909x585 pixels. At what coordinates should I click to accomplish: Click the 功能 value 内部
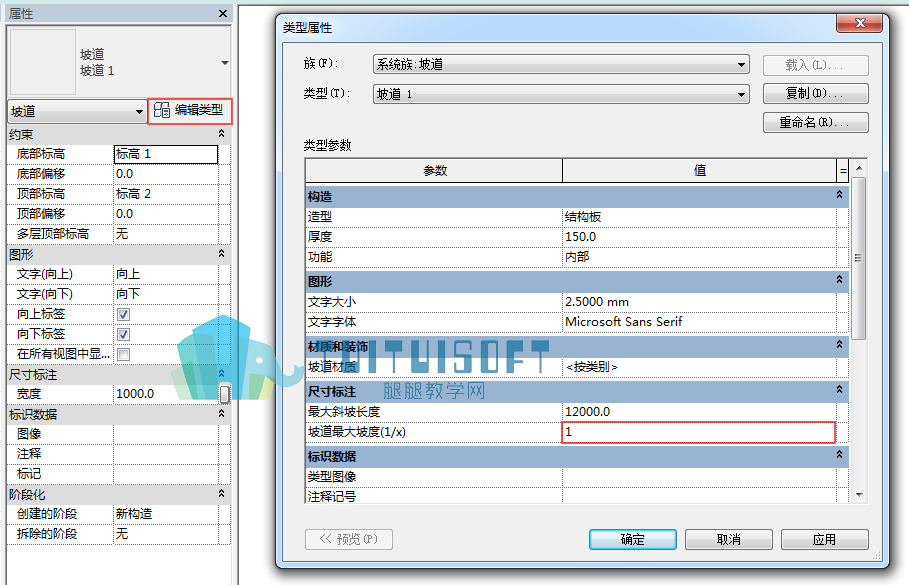coord(699,257)
